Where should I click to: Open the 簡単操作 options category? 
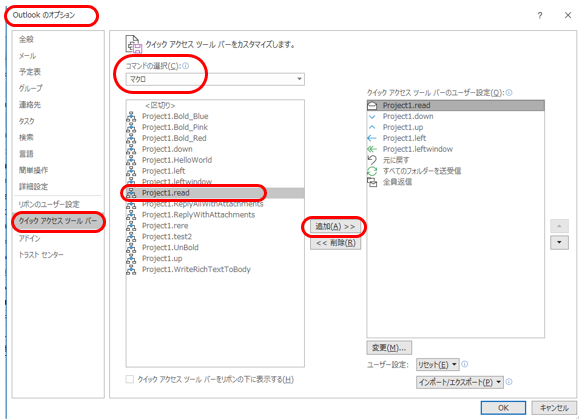click(x=34, y=170)
